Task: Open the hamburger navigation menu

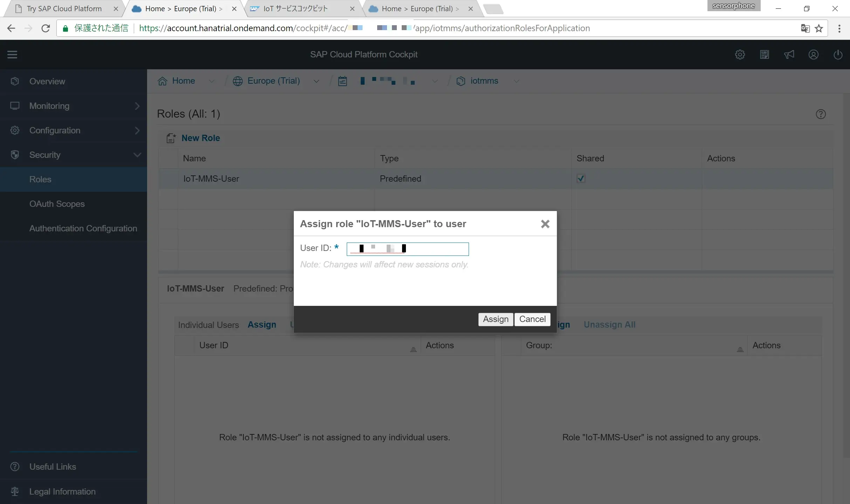Action: coord(12,55)
